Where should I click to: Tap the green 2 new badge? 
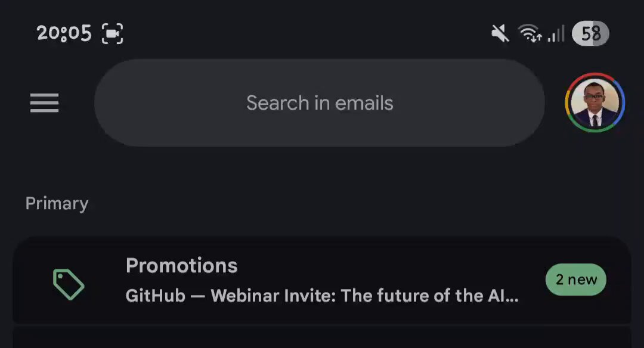pyautogui.click(x=576, y=279)
